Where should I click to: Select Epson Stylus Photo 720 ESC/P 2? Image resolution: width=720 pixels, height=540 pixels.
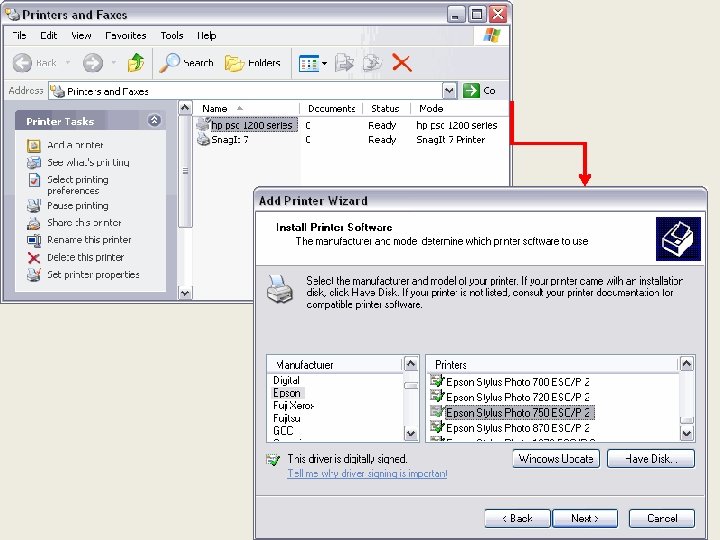point(518,397)
